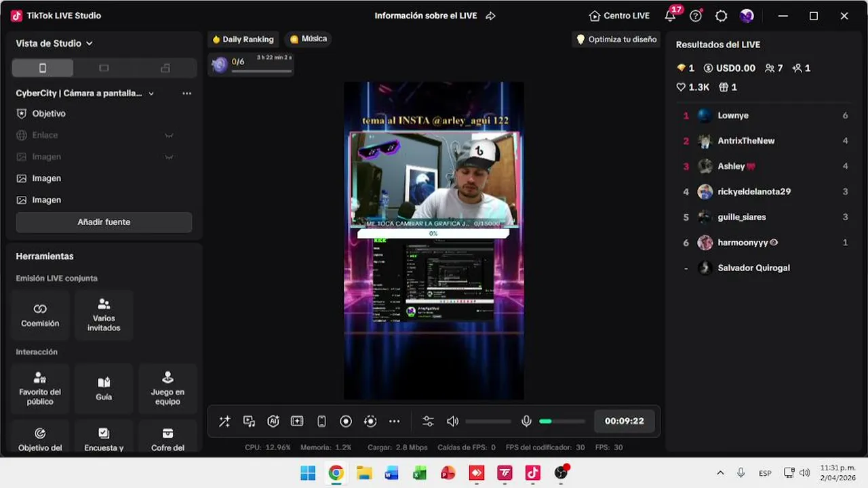
Task: Open TikTok LIVE Studio taskbar icon
Action: click(532, 473)
